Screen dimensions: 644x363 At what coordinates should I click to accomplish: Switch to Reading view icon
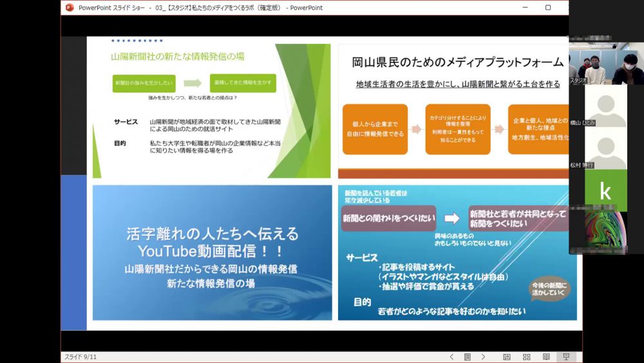point(546,357)
